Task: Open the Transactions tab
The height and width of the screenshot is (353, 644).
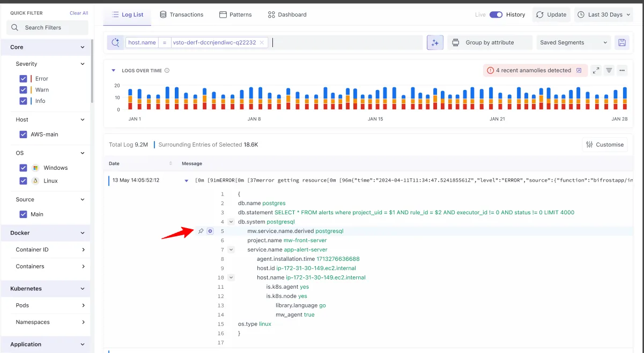Action: (182, 14)
